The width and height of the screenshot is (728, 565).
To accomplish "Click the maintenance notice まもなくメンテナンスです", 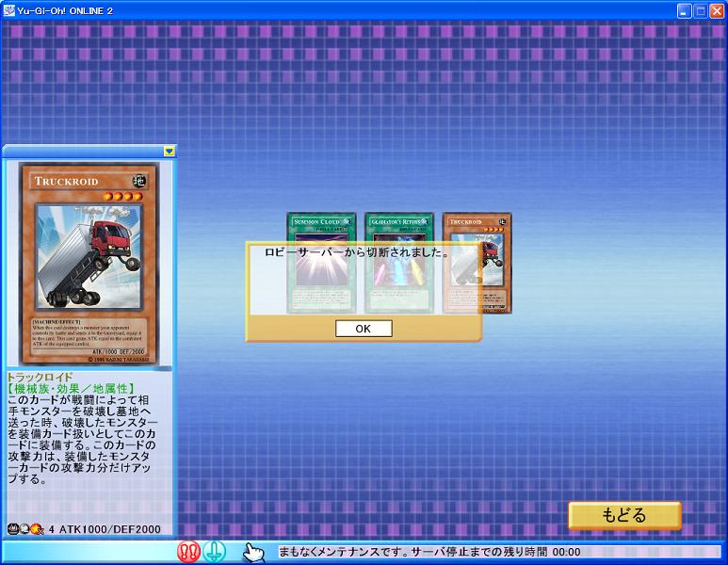I will (x=344, y=552).
